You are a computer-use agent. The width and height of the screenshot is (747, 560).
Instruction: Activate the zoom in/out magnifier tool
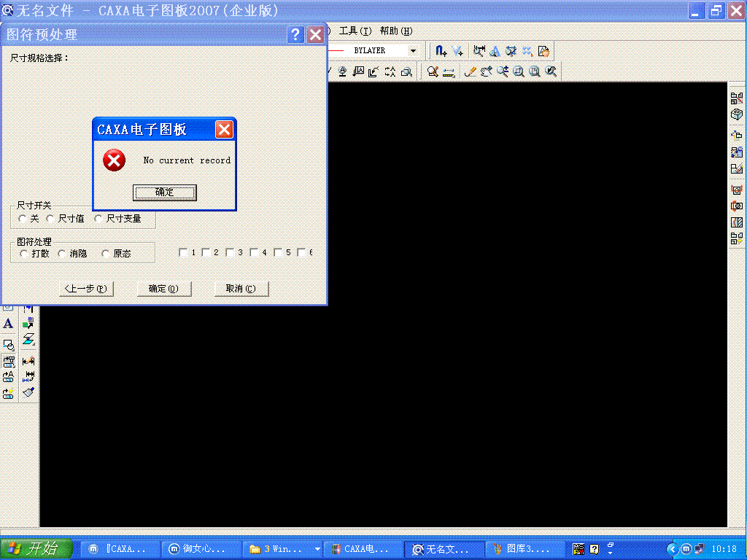pos(502,71)
